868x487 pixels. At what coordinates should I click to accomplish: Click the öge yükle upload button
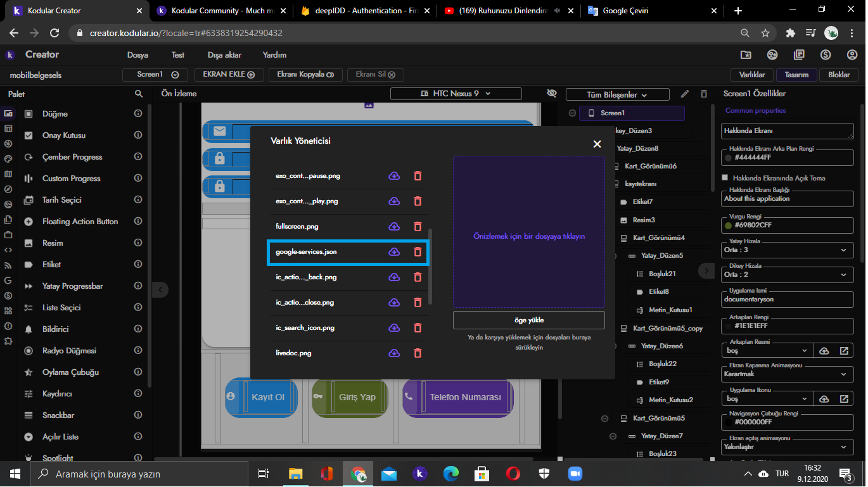[x=529, y=320]
